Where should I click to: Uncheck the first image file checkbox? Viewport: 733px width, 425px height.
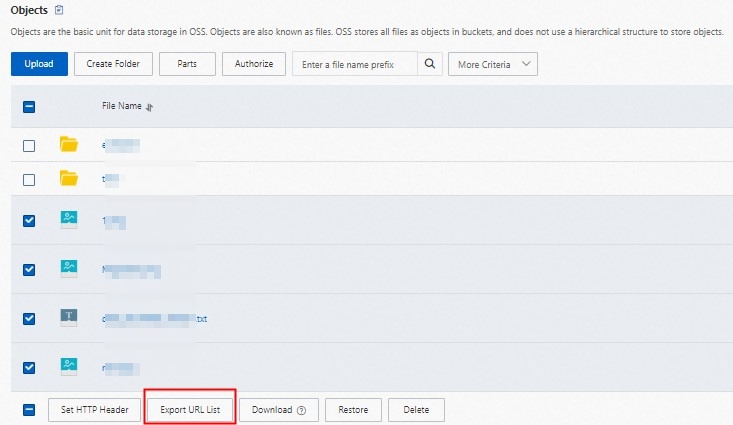click(x=29, y=221)
